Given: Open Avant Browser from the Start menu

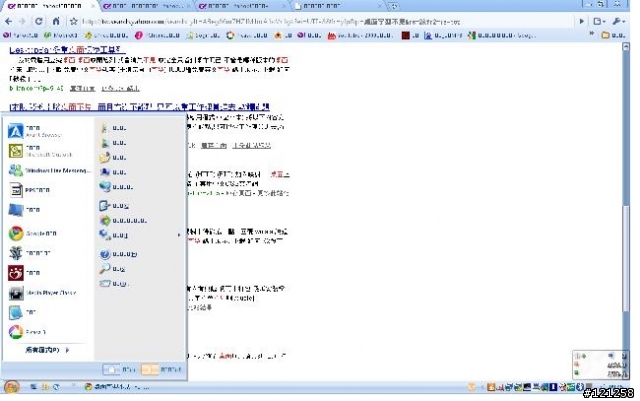Looking at the screenshot, I should 36,131.
